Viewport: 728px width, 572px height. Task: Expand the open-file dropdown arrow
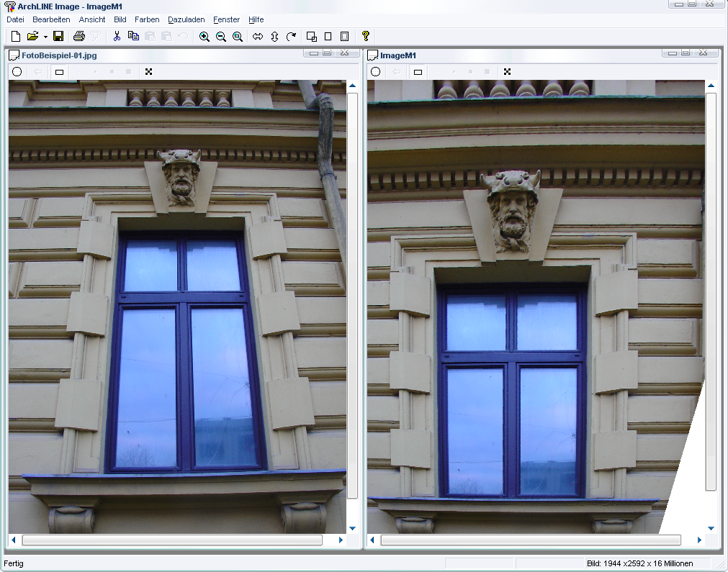45,37
